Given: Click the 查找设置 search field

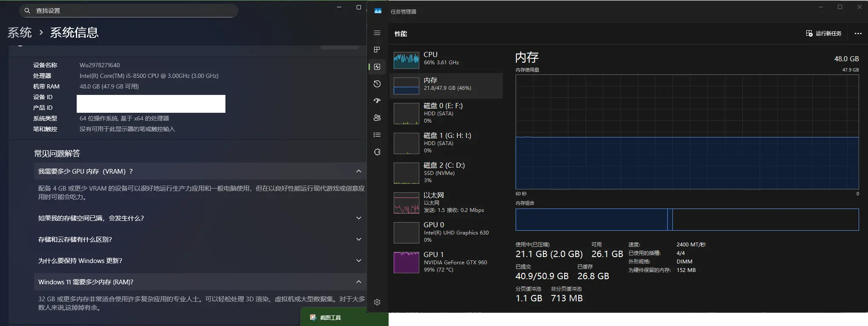Looking at the screenshot, I should (x=128, y=11).
